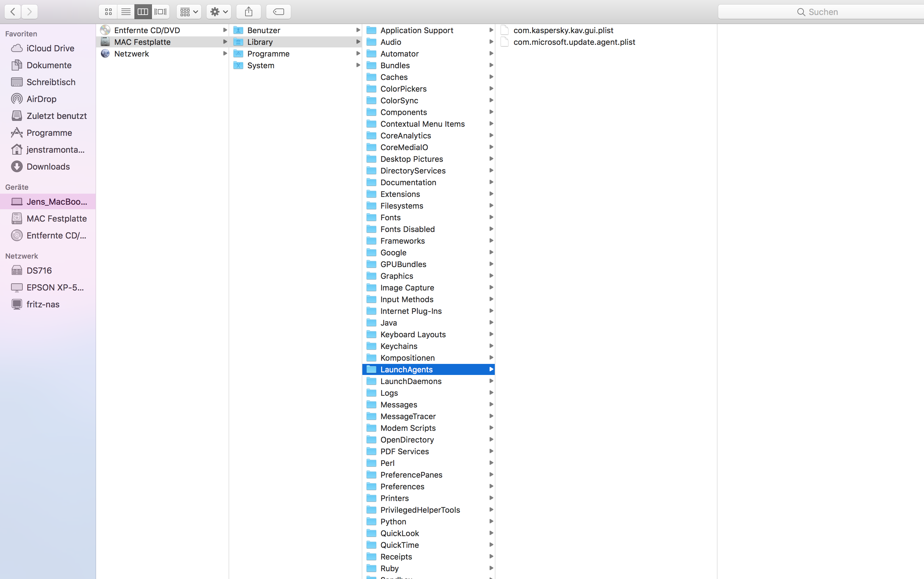Viewport: 924px width, 579px height.
Task: Go back with the left arrow
Action: click(x=13, y=12)
